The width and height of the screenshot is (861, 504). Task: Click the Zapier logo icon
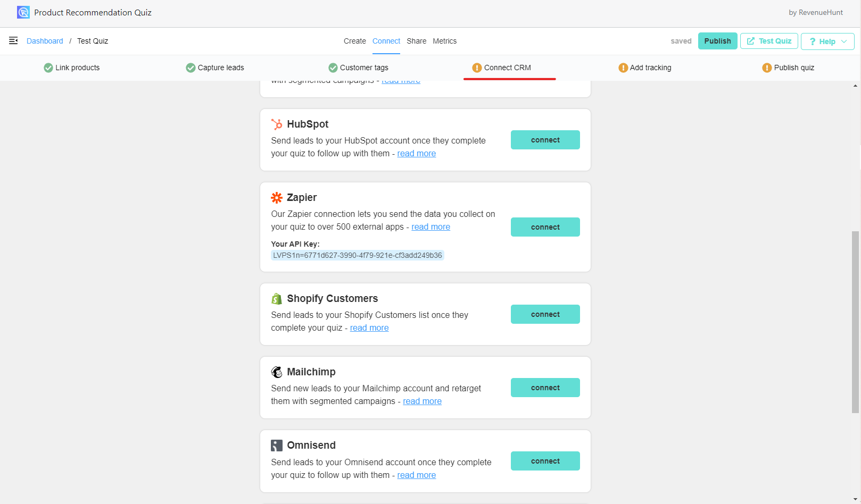coord(277,198)
